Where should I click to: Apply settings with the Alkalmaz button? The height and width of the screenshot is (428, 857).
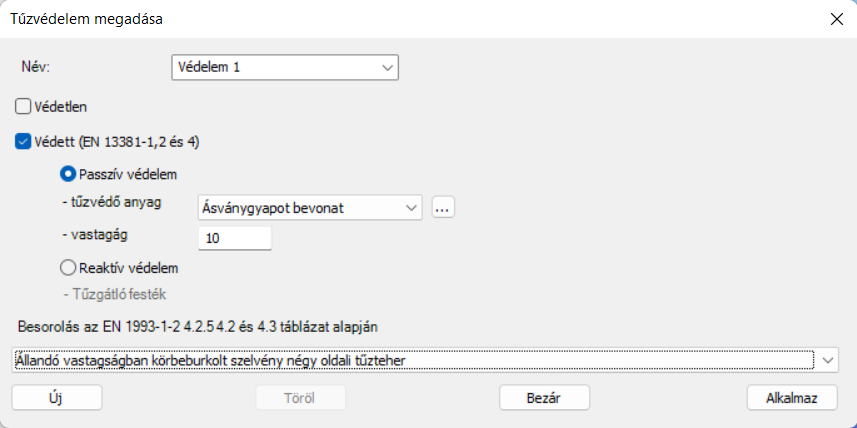792,397
